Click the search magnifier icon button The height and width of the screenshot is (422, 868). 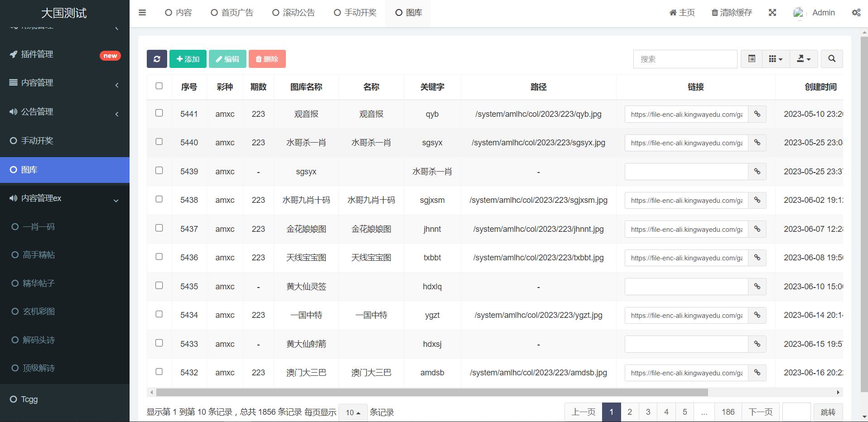[832, 59]
